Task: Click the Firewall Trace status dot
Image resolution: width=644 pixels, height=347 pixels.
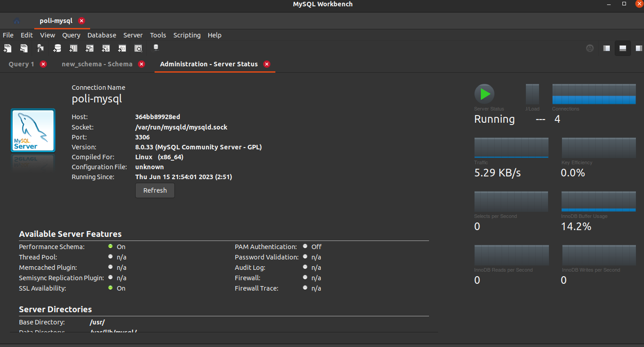Action: coord(305,288)
